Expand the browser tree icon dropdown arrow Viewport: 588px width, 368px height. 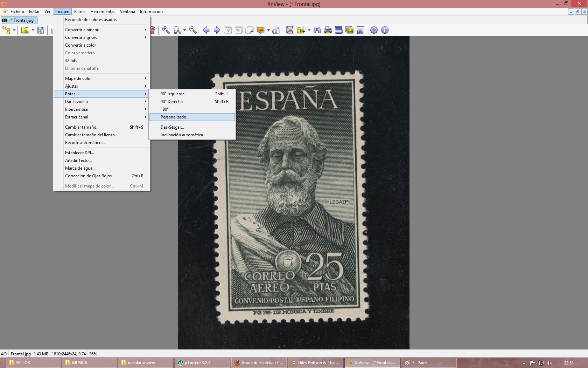(14, 30)
